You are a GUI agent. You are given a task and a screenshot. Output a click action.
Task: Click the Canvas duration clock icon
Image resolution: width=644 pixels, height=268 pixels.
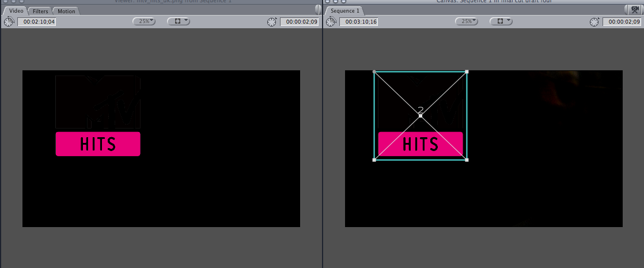pos(331,21)
